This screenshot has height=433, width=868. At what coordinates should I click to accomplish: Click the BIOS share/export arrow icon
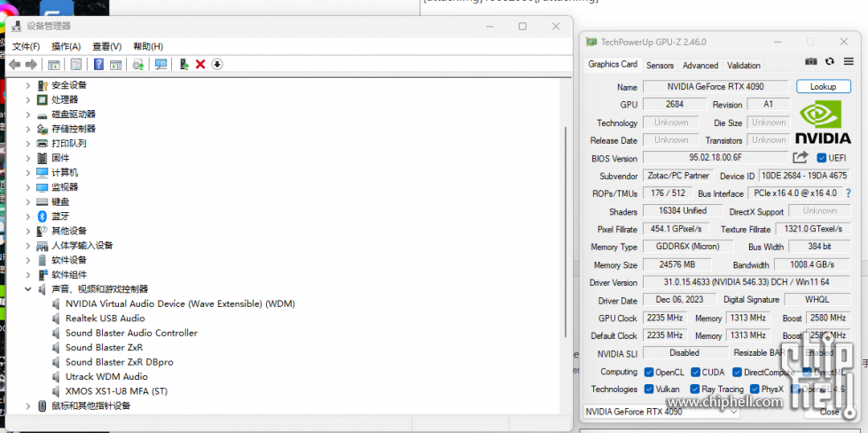coord(801,157)
